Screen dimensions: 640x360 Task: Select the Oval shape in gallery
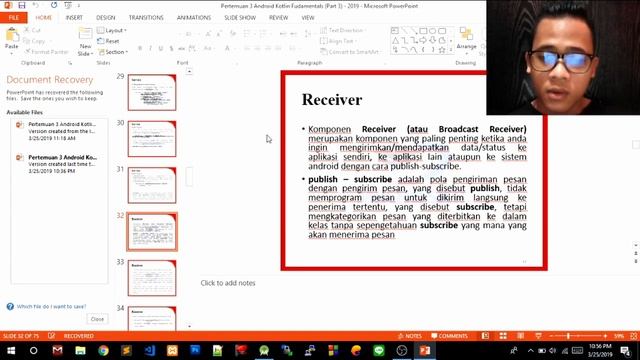(432, 31)
